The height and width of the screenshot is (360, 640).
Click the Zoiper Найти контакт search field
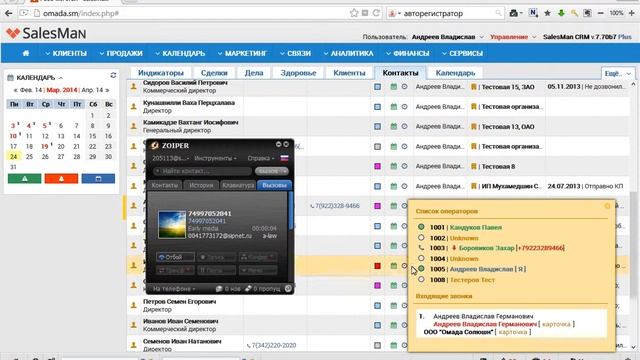tap(203, 171)
